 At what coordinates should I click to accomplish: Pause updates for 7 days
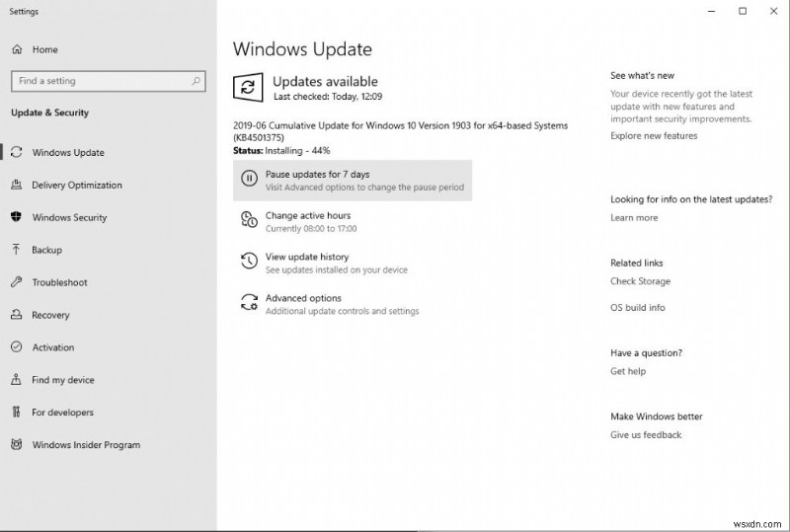pos(353,181)
